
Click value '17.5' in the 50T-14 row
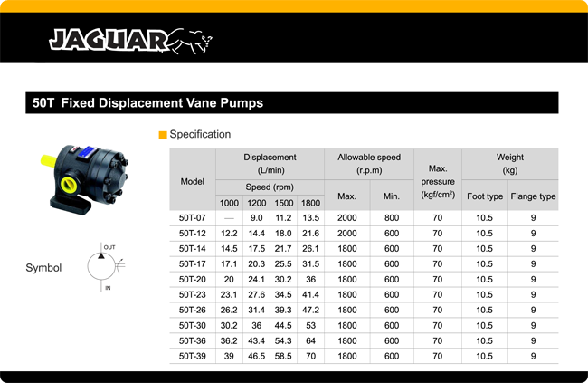pos(257,249)
